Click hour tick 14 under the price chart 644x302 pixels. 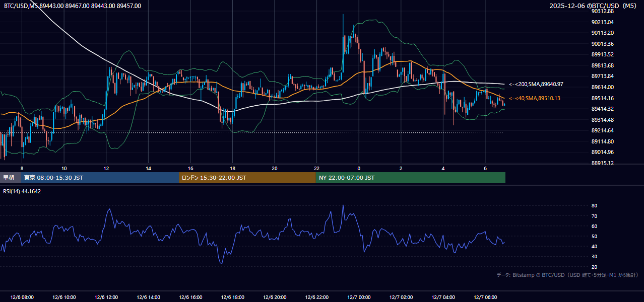click(148, 168)
